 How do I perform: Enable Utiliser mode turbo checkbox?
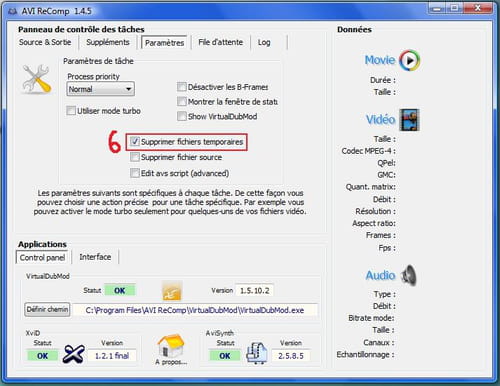(71, 111)
